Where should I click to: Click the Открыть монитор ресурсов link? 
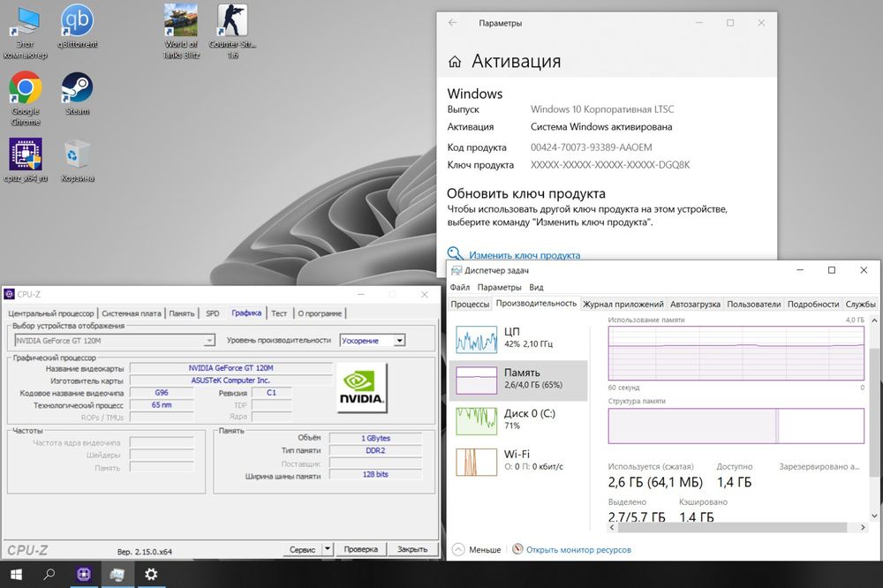coord(578,550)
